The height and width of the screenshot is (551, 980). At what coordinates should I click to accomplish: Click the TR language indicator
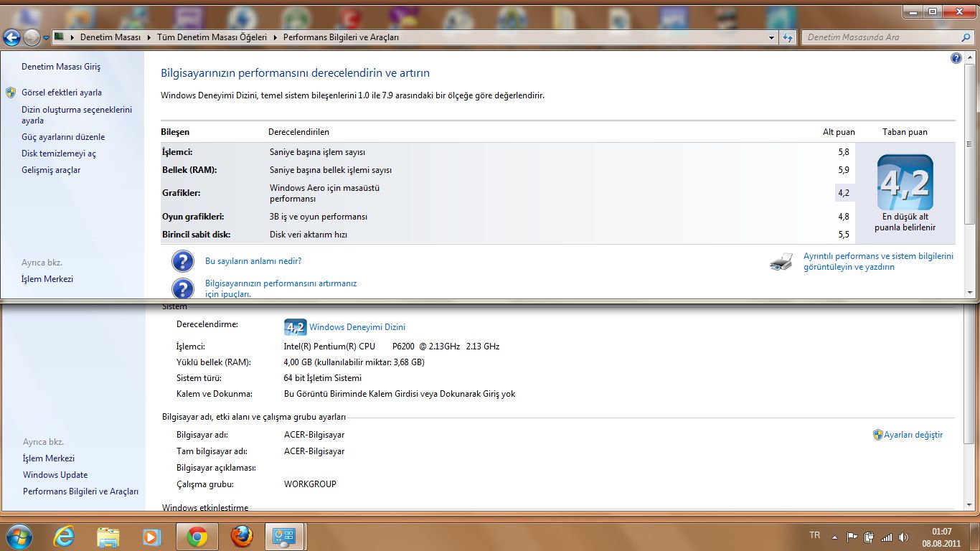point(815,535)
